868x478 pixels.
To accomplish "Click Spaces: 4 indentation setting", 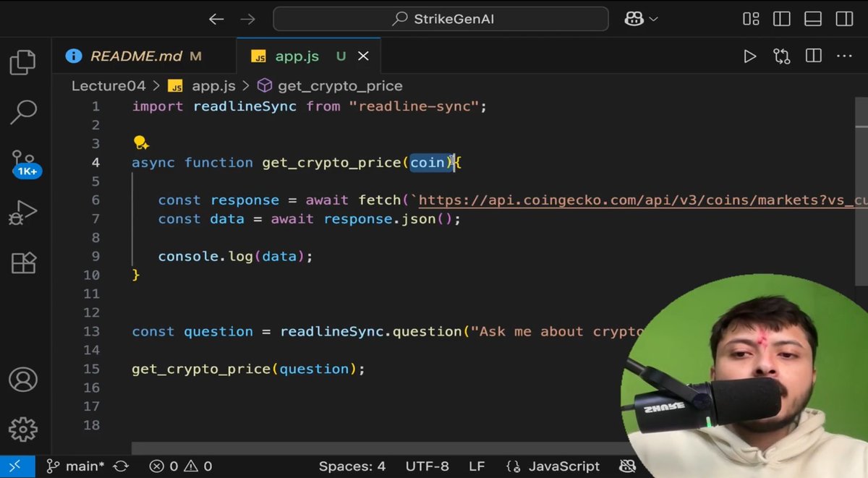I will [352, 466].
